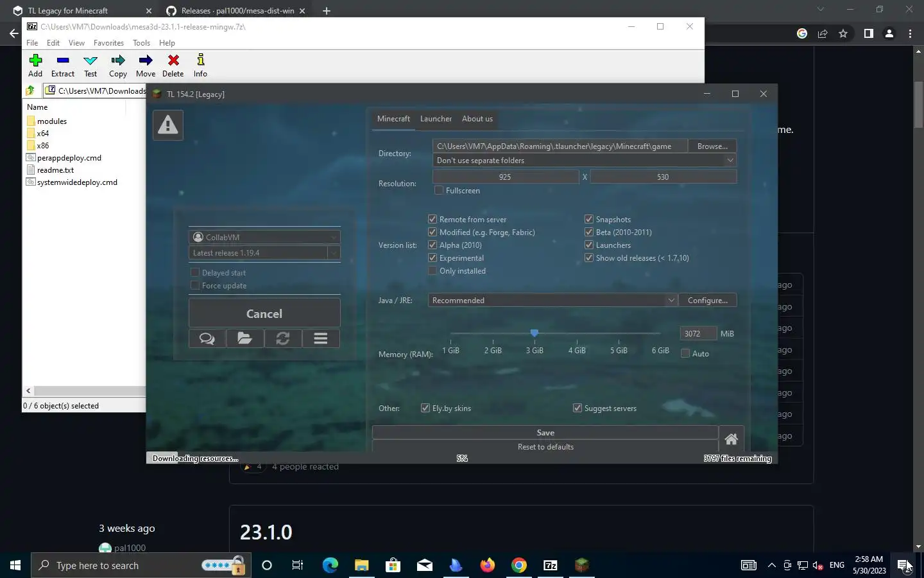Open the Chrome tab search chevron
The width and height of the screenshot is (924, 578).
820,10
